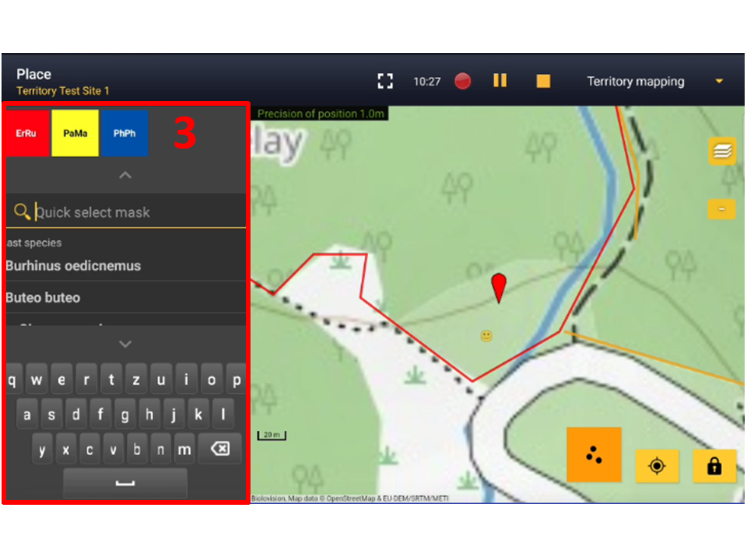Click the fullscreen brackets icon
This screenshot has width=747, height=560.
[384, 81]
